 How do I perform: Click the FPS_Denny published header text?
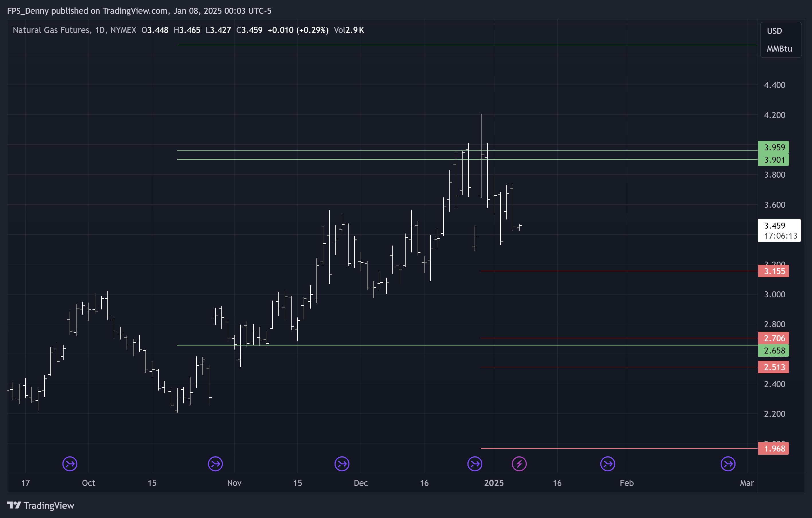(139, 11)
